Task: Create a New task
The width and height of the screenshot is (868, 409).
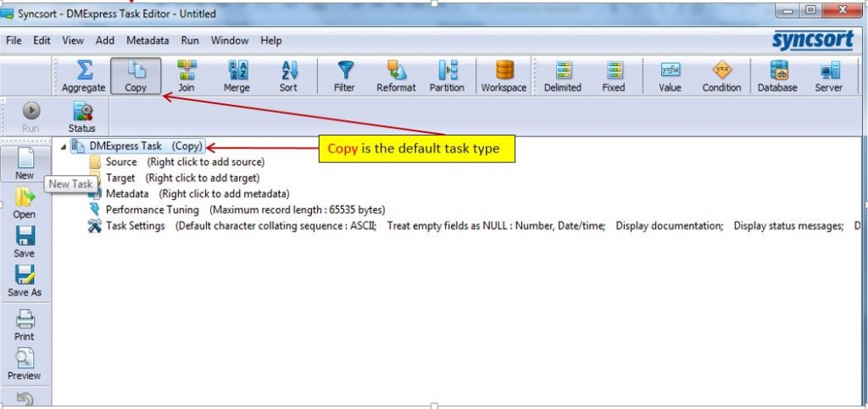Action: 25,163
